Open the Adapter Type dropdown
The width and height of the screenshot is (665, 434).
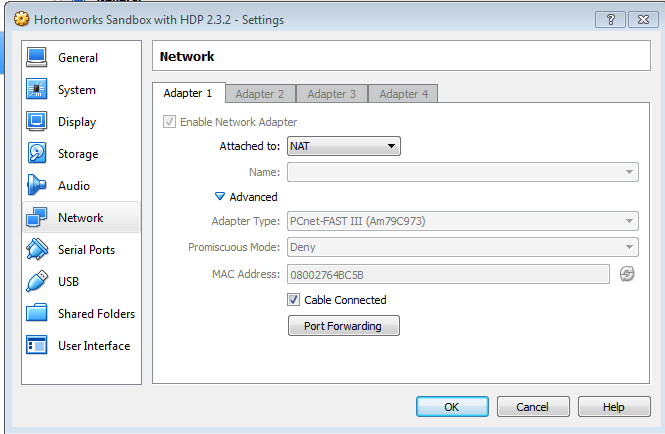pos(462,221)
